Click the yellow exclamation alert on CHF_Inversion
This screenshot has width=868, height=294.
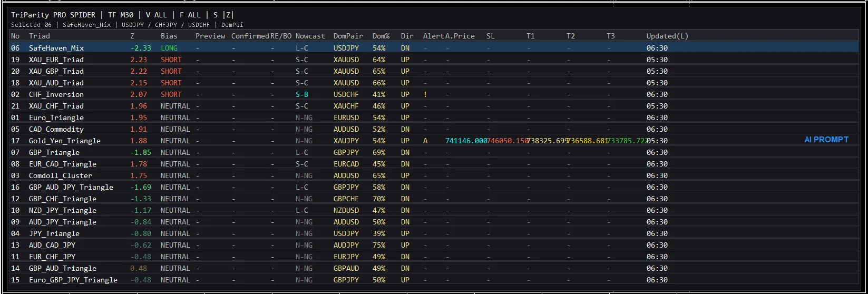click(425, 94)
